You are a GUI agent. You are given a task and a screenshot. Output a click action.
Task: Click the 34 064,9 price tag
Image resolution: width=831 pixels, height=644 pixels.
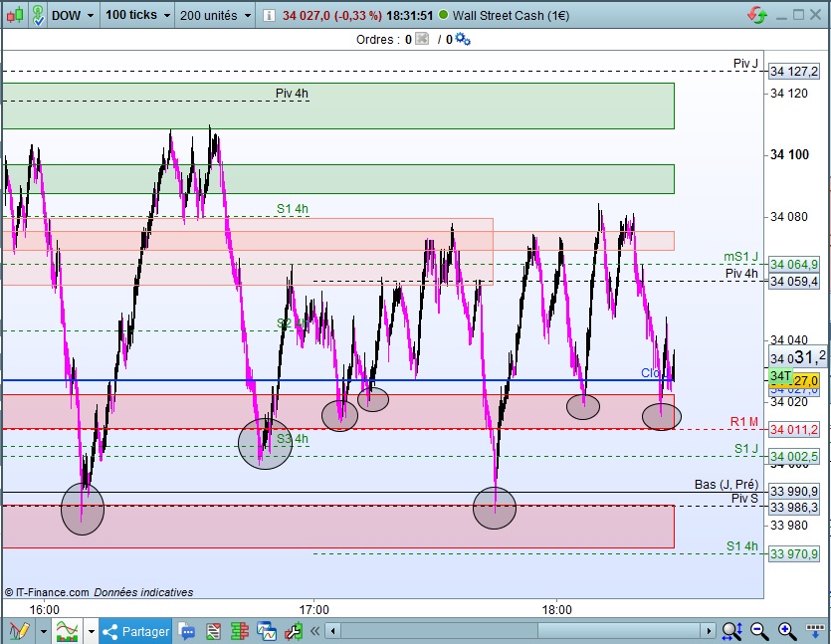pos(794,264)
